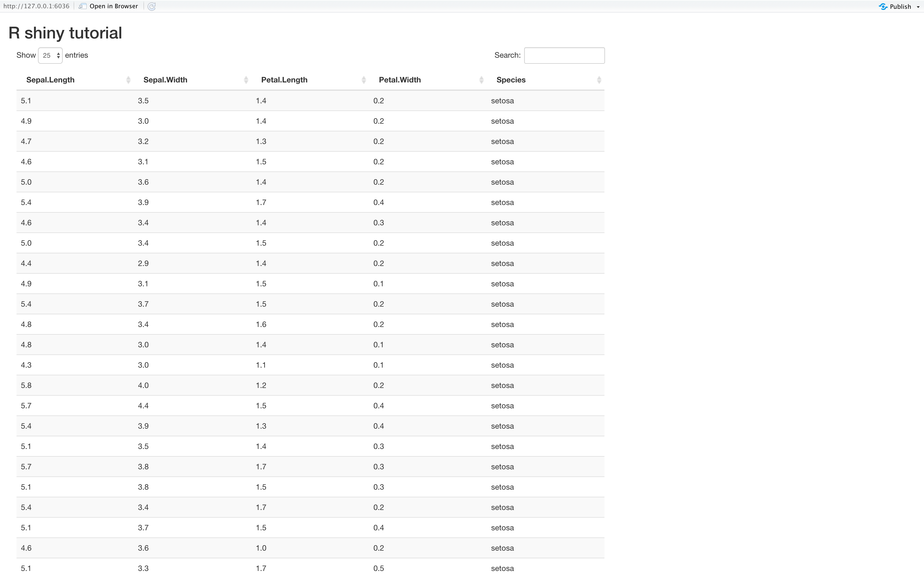Click the Species column header text
The height and width of the screenshot is (577, 924).
click(511, 80)
